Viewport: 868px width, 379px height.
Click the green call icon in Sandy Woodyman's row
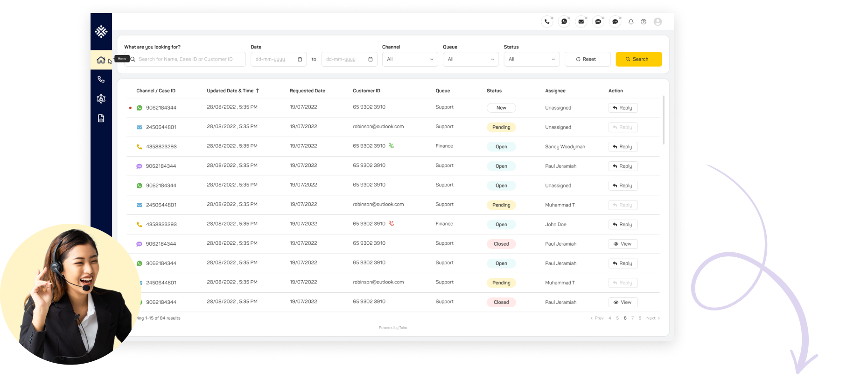coord(391,145)
